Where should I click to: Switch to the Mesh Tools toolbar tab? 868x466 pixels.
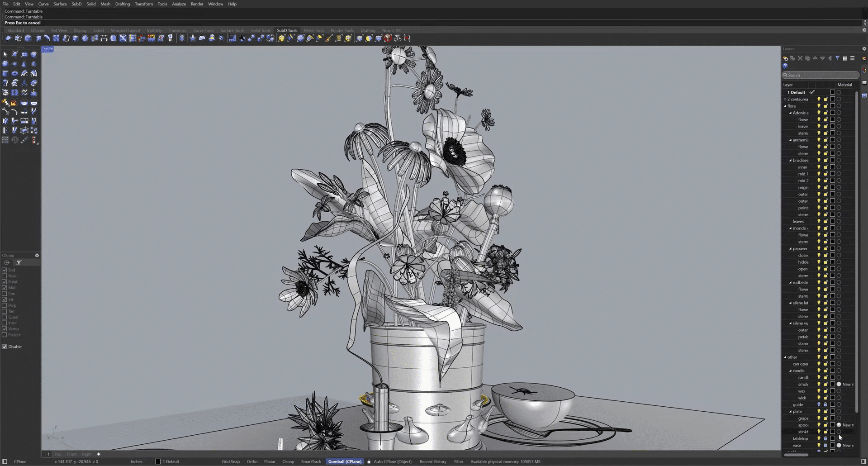[x=313, y=30]
